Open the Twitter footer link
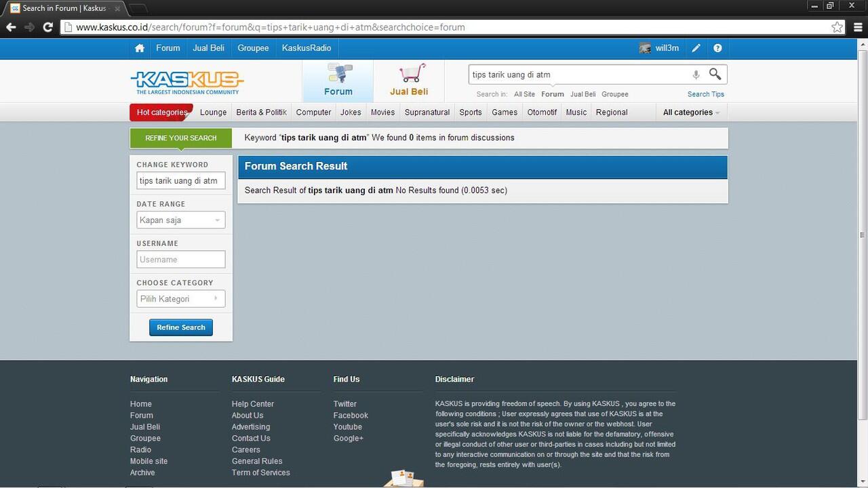 point(345,404)
